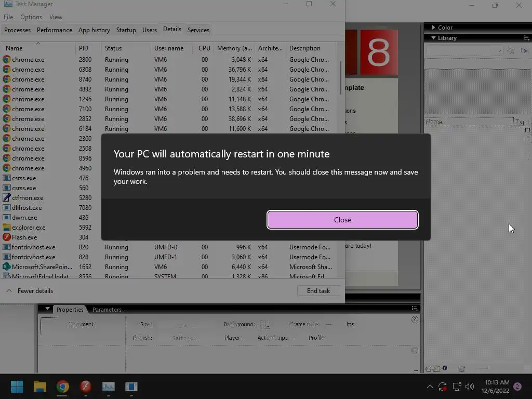Click the publish Settings button
Viewport: 532px width, 399px height.
pos(185,338)
